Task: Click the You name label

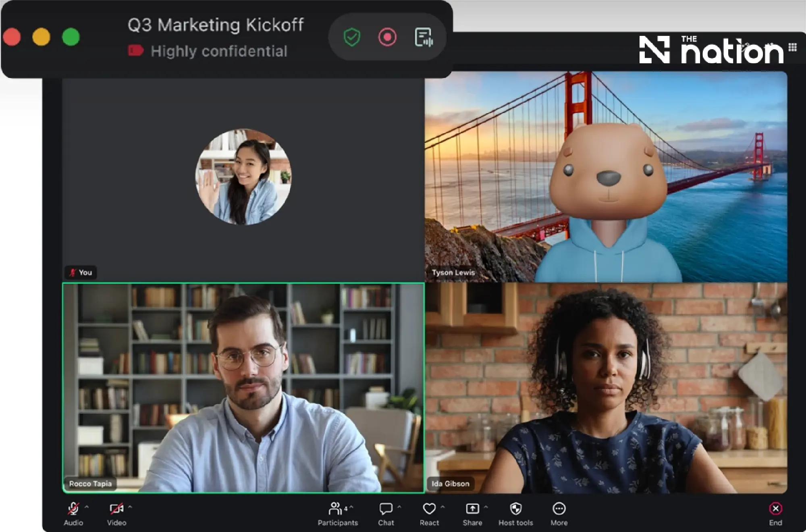Action: [x=81, y=272]
